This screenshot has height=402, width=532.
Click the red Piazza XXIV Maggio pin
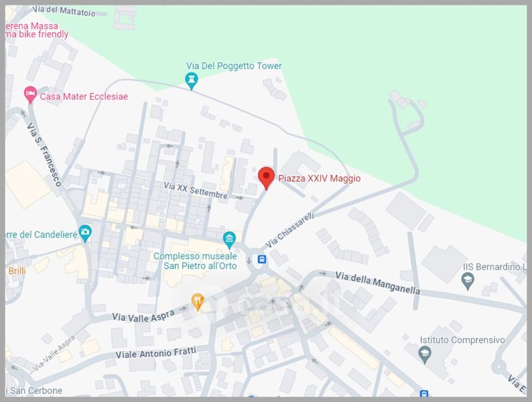[x=267, y=178]
